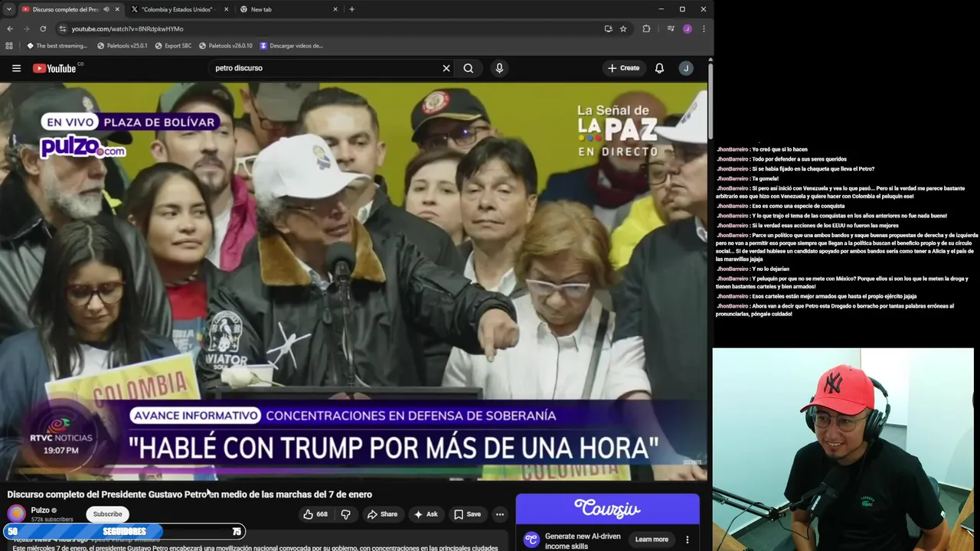
Task: Open the media control toolbar icon
Action: pyautogui.click(x=671, y=28)
